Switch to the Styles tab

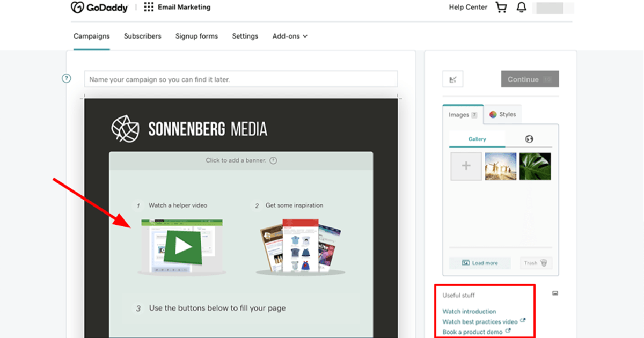point(503,114)
